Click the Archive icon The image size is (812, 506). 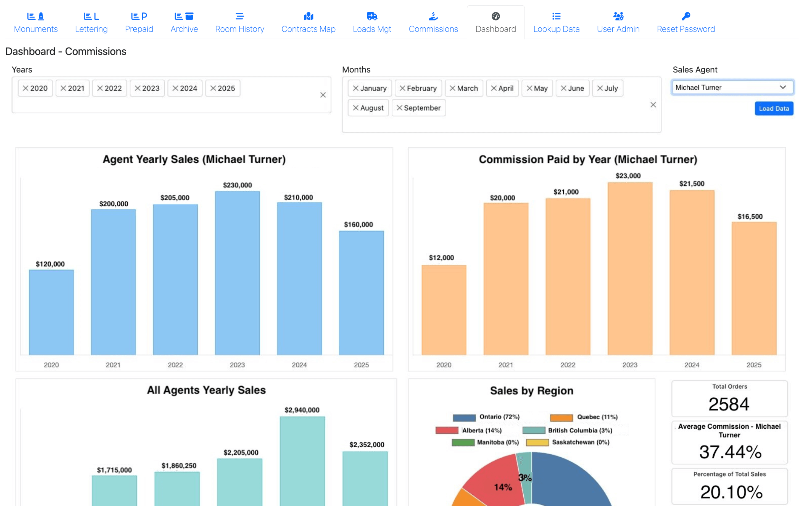(184, 15)
